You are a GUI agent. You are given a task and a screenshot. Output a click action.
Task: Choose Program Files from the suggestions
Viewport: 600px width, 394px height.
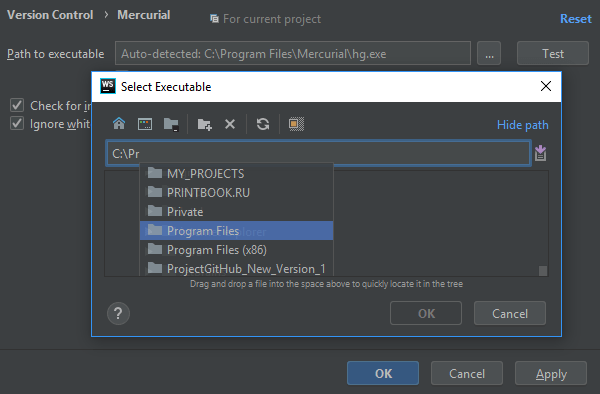[x=236, y=231]
